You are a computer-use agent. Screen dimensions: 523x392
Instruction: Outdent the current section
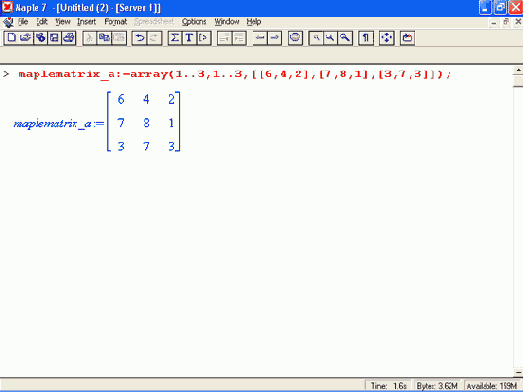coord(224,38)
